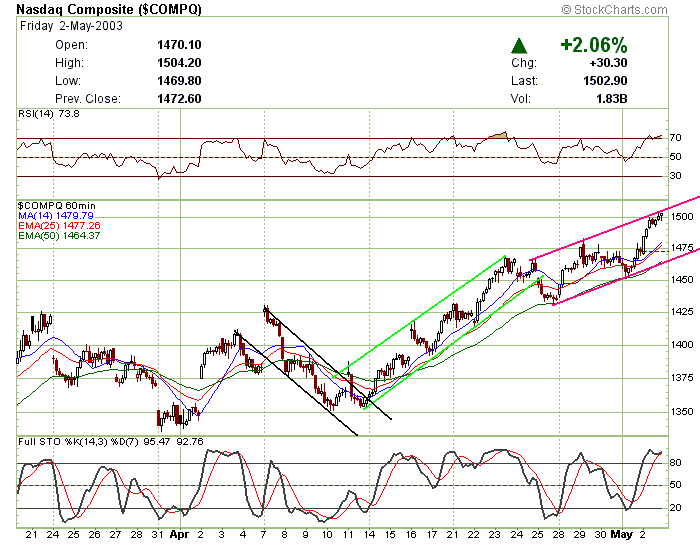Click the stochastic 50 level label
Screen dimensions: 700x546
(675, 485)
